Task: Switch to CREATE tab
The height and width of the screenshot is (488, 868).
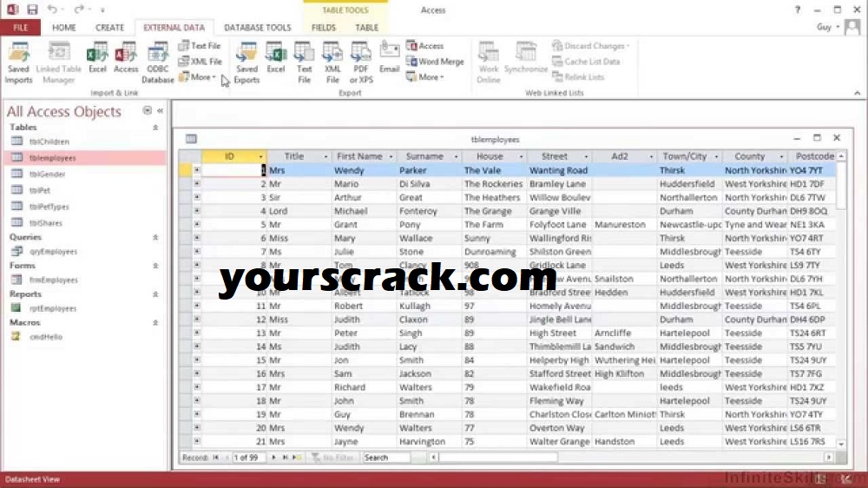Action: pos(109,27)
